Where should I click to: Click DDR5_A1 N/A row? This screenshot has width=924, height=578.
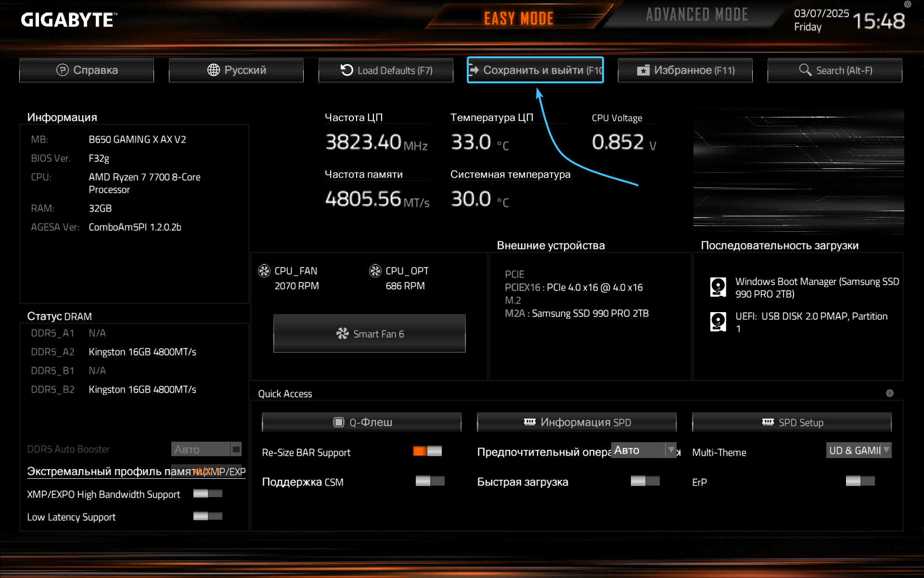pos(68,333)
